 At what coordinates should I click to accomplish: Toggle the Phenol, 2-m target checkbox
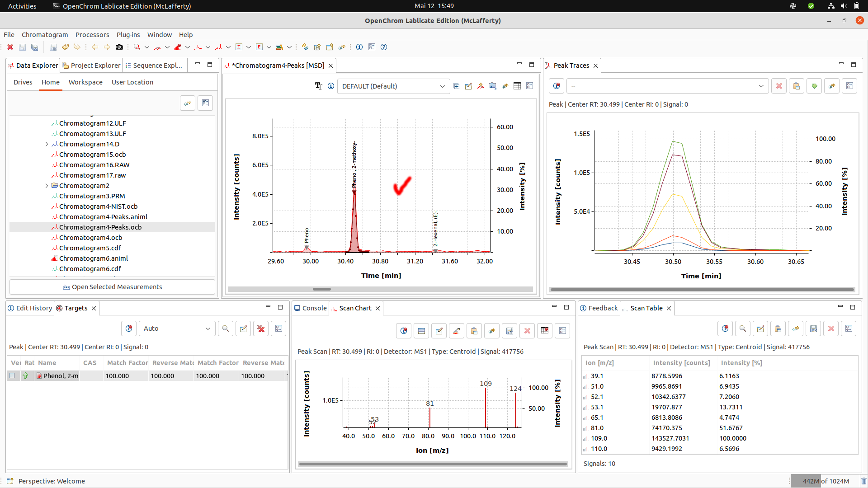(12, 375)
